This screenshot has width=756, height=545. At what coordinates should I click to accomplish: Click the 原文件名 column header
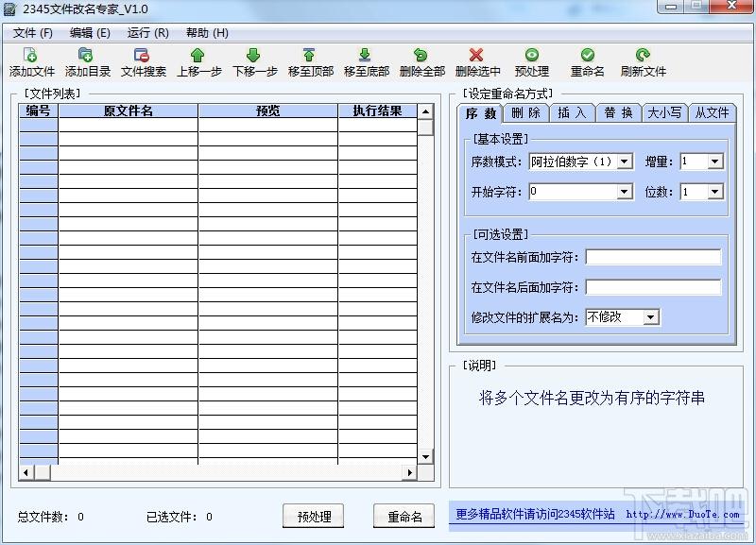pyautogui.click(x=129, y=111)
